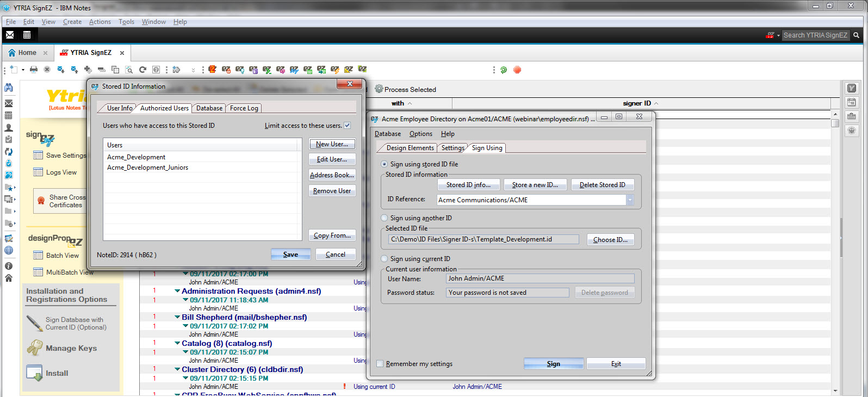Open the new-document dropdown arrow in toolbar
The width and height of the screenshot is (868, 397).
23,70
